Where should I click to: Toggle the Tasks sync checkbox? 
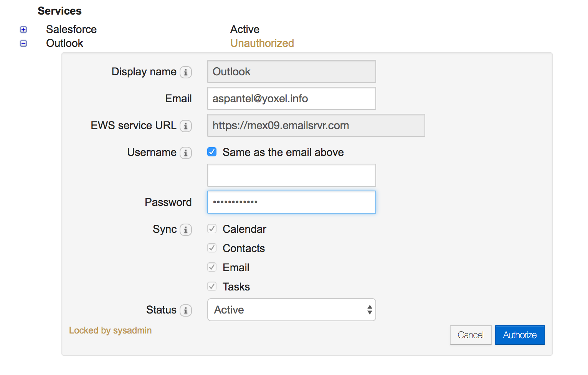pyautogui.click(x=212, y=287)
